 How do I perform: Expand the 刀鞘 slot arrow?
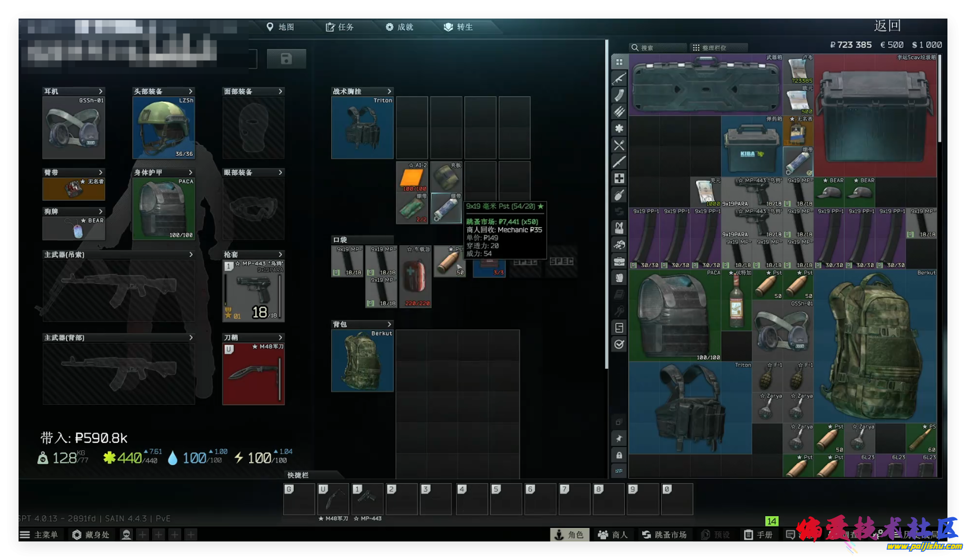280,337
